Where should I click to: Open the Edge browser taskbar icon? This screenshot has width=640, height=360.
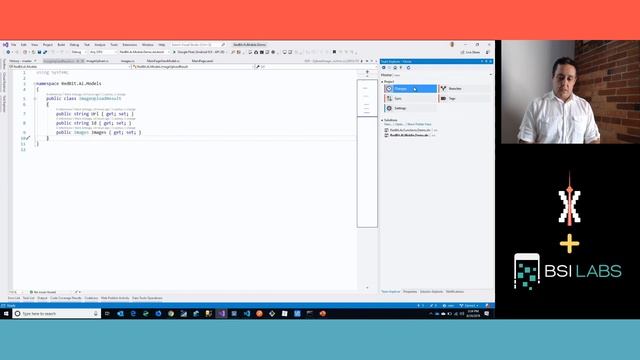(x=133, y=313)
